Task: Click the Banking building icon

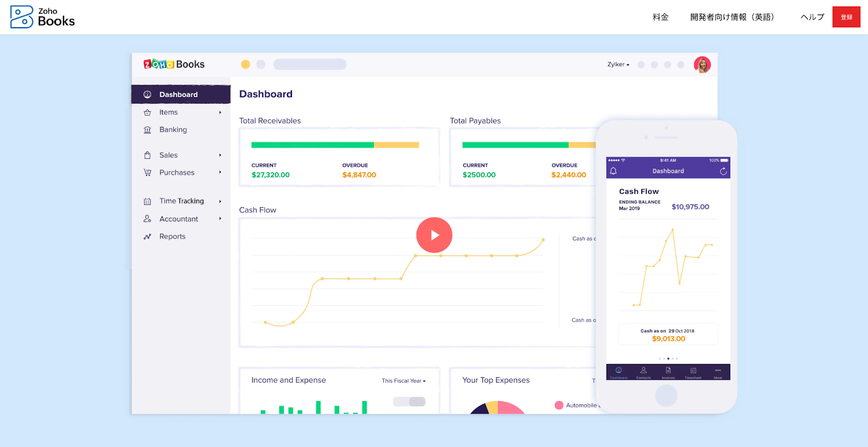Action: click(147, 130)
